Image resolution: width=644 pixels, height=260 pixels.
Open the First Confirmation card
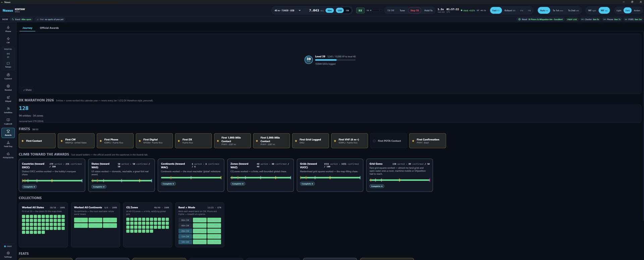427,141
